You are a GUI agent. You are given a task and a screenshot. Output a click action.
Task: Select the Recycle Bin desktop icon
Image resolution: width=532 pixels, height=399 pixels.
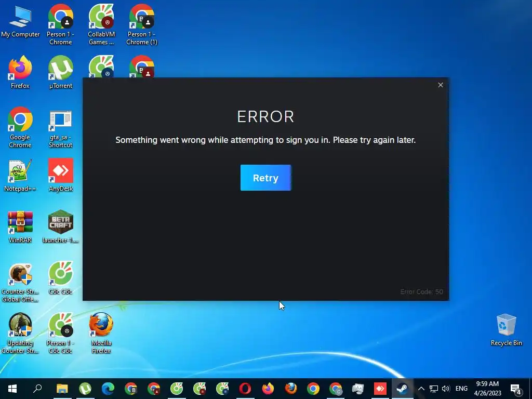[x=506, y=330]
